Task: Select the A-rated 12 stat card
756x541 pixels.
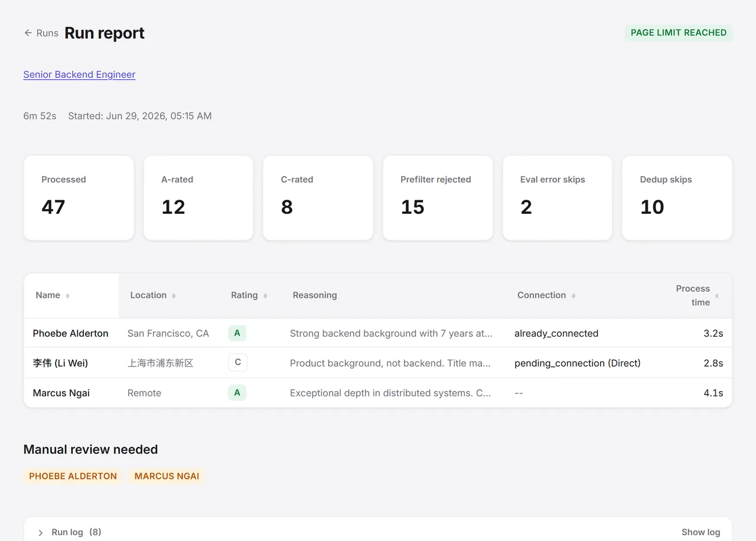Action: 198,198
